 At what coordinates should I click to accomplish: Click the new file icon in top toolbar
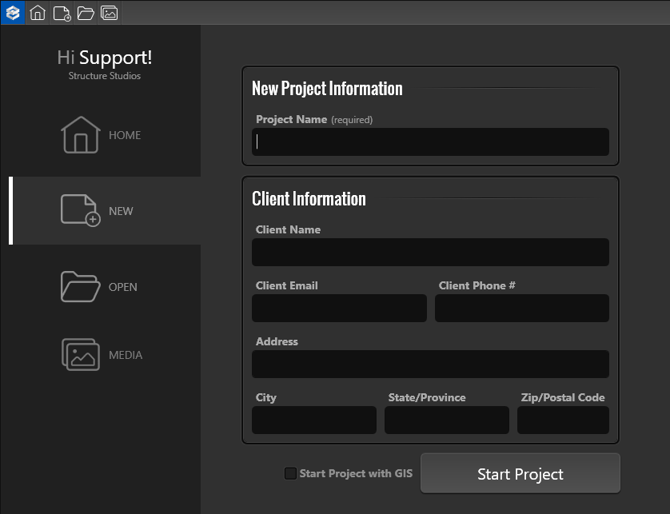62,13
